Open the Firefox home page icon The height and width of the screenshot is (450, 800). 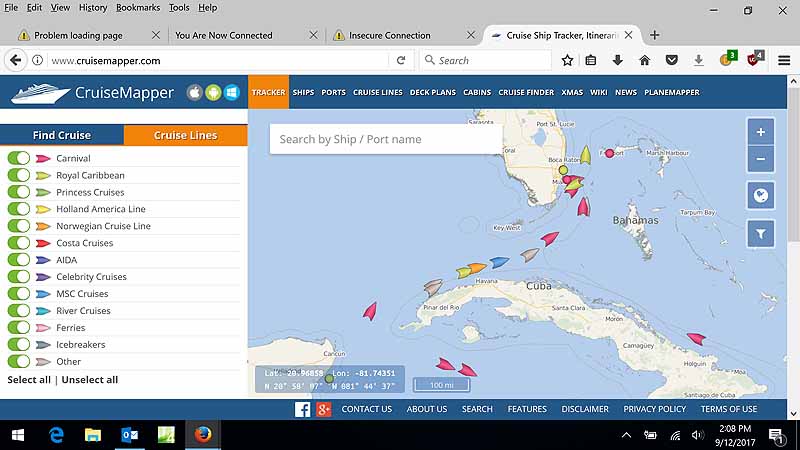(x=644, y=60)
